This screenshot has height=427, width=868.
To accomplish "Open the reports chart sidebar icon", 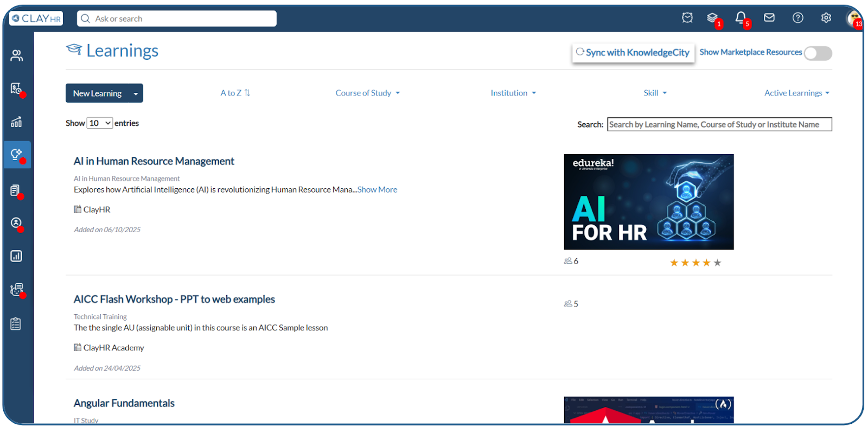I will point(17,256).
